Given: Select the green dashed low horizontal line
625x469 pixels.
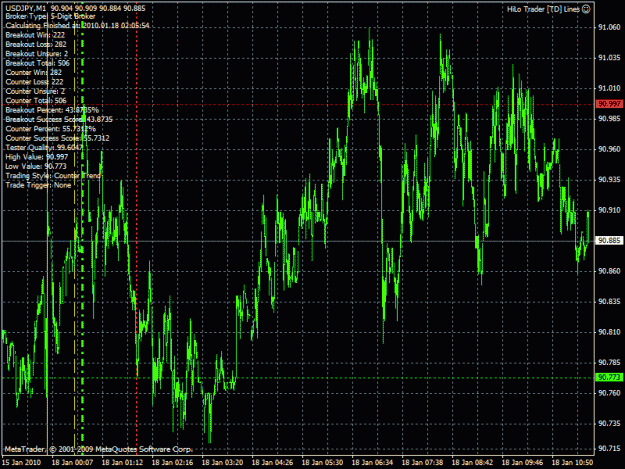Looking at the screenshot, I should [299, 377].
